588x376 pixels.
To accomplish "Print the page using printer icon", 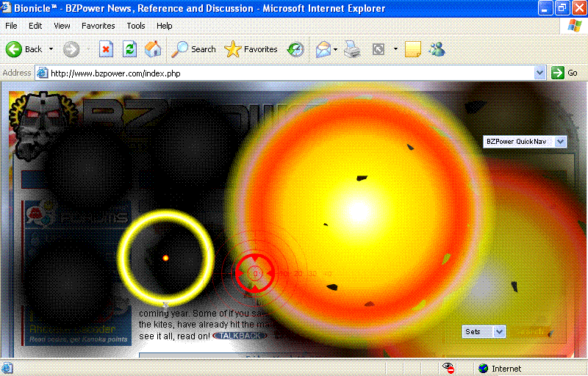I will pyautogui.click(x=353, y=49).
